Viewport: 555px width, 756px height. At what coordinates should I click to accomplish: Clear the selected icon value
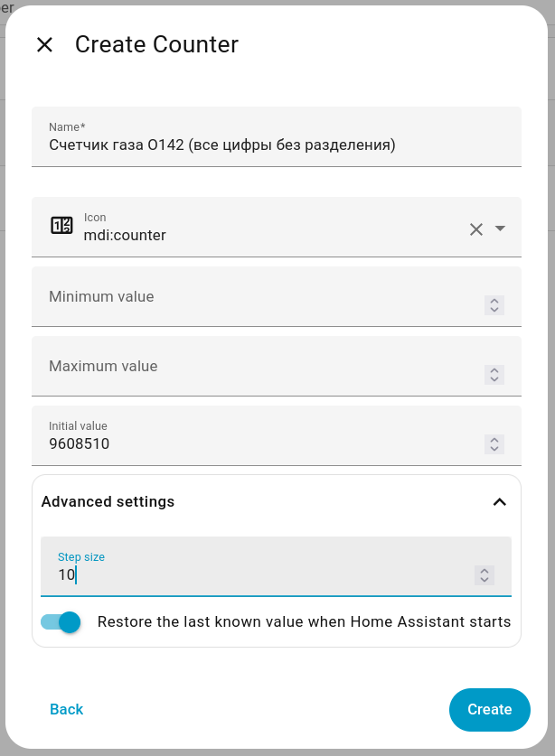point(476,229)
